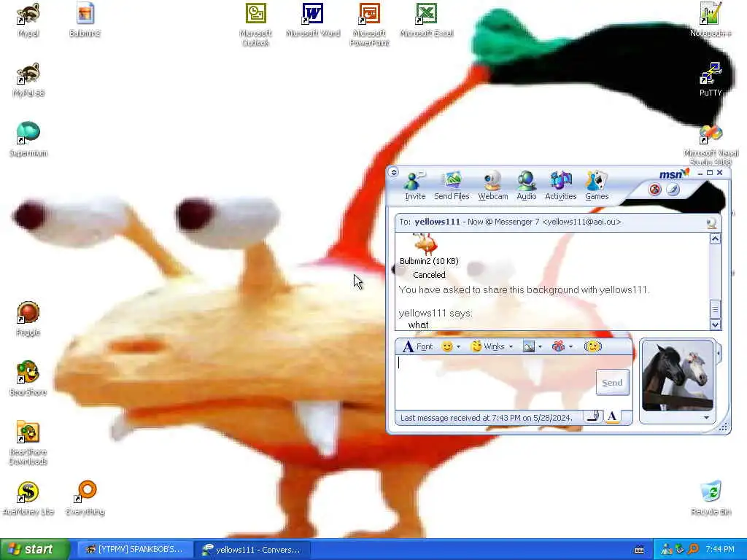Image resolution: width=747 pixels, height=560 pixels.
Task: Select the AceMoney Lite shortcut
Action: [28, 498]
